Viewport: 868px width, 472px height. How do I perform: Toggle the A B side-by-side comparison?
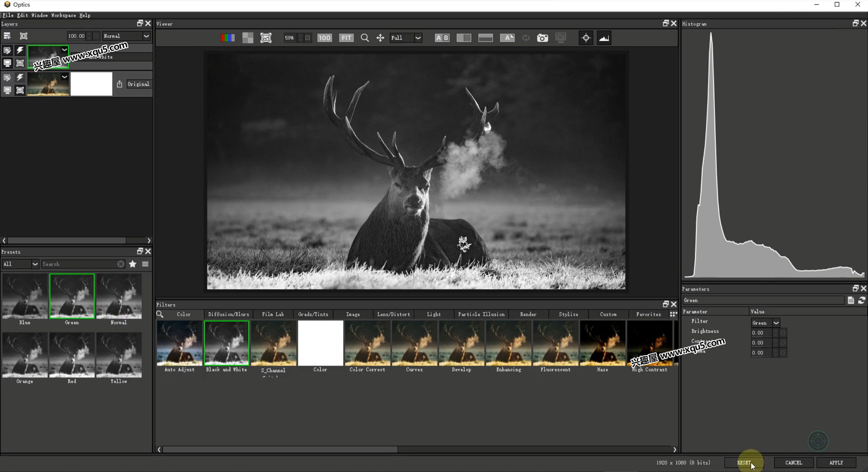442,38
